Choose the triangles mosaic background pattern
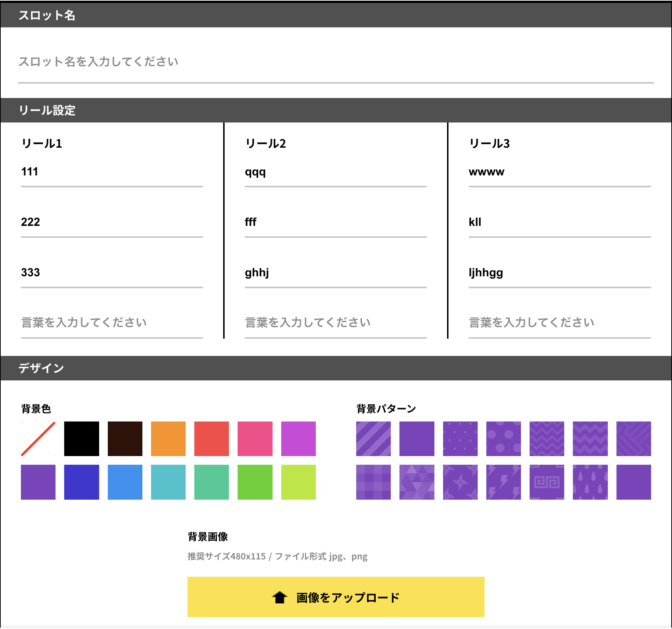 pyautogui.click(x=417, y=482)
